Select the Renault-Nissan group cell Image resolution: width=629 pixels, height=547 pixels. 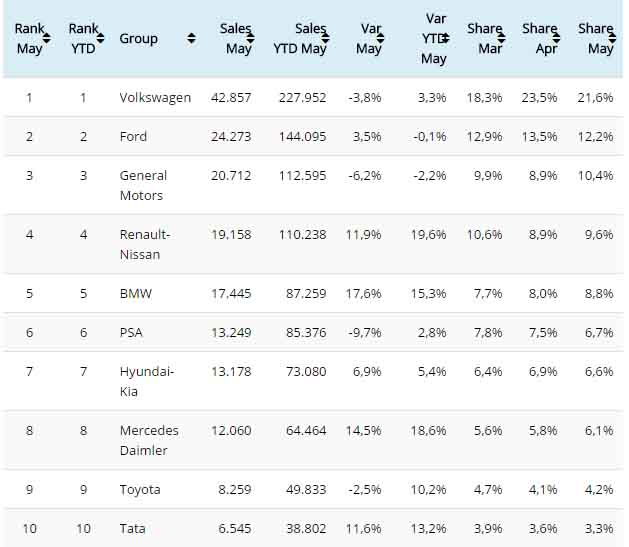tap(145, 244)
